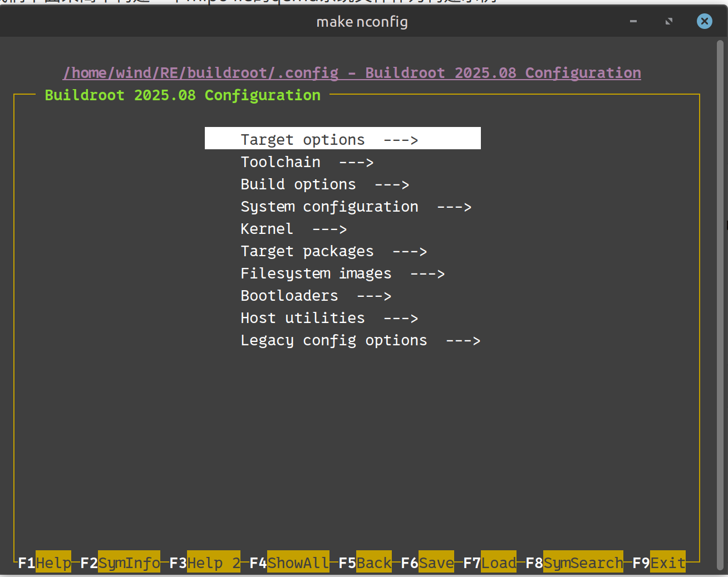The width and height of the screenshot is (728, 577).
Task: Open Help via the F1 button
Action: click(53, 563)
